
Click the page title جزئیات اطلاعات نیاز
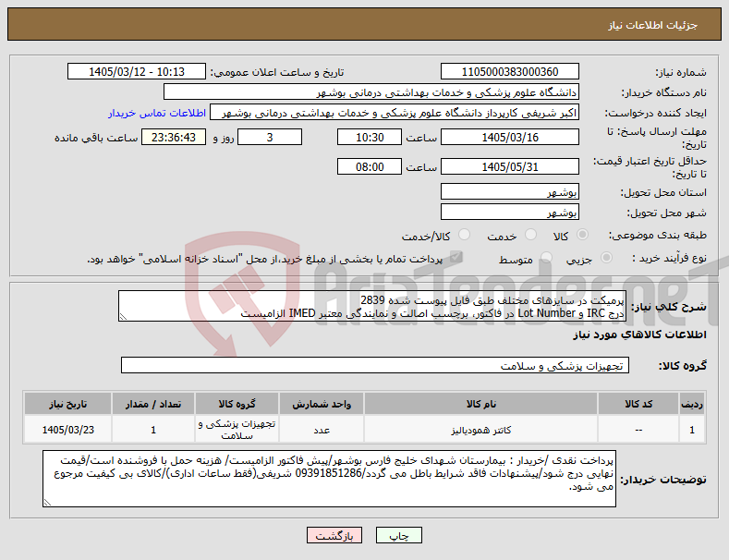point(652,25)
